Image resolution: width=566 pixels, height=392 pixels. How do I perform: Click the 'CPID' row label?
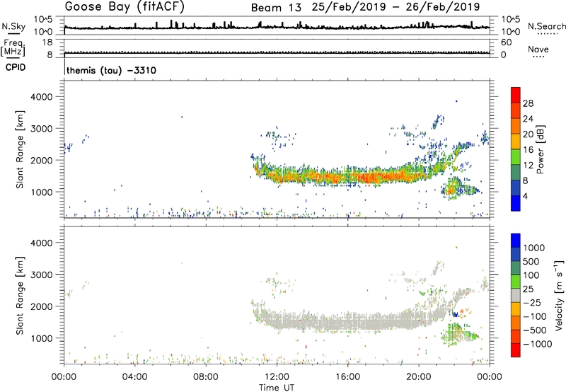click(16, 67)
